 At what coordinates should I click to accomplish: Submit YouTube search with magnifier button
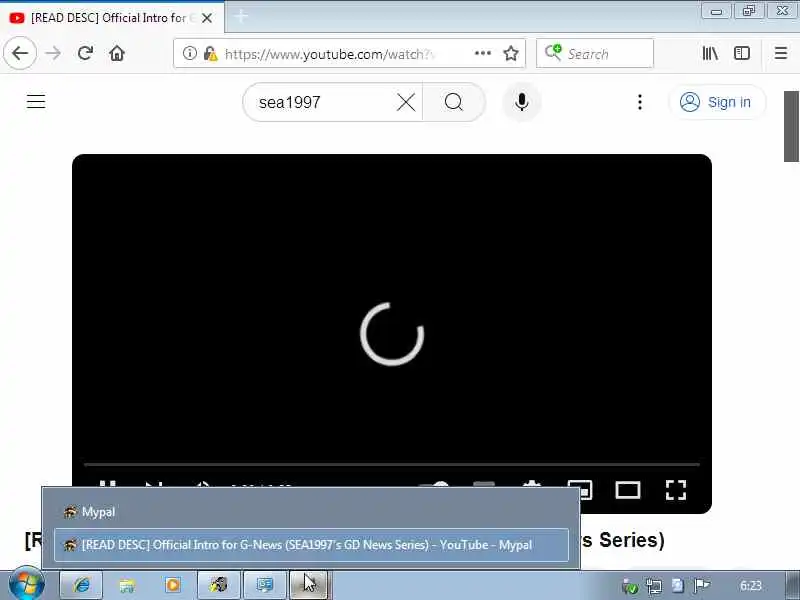click(454, 102)
